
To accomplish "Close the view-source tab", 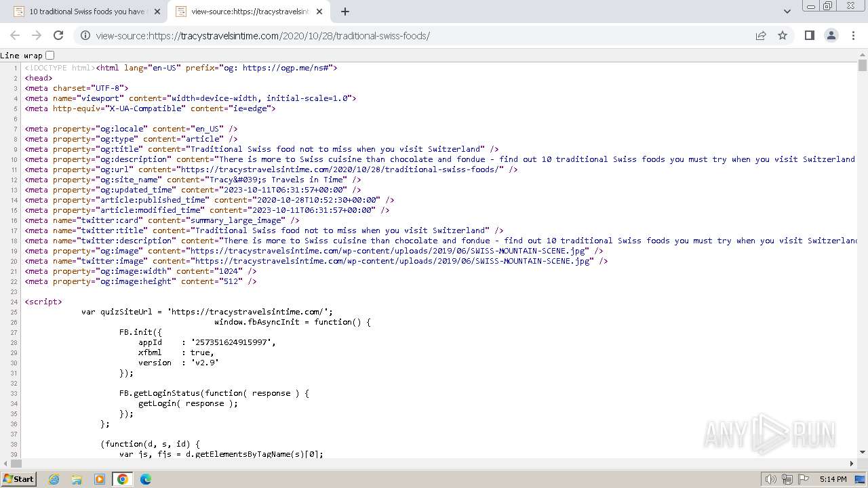I will click(x=319, y=12).
